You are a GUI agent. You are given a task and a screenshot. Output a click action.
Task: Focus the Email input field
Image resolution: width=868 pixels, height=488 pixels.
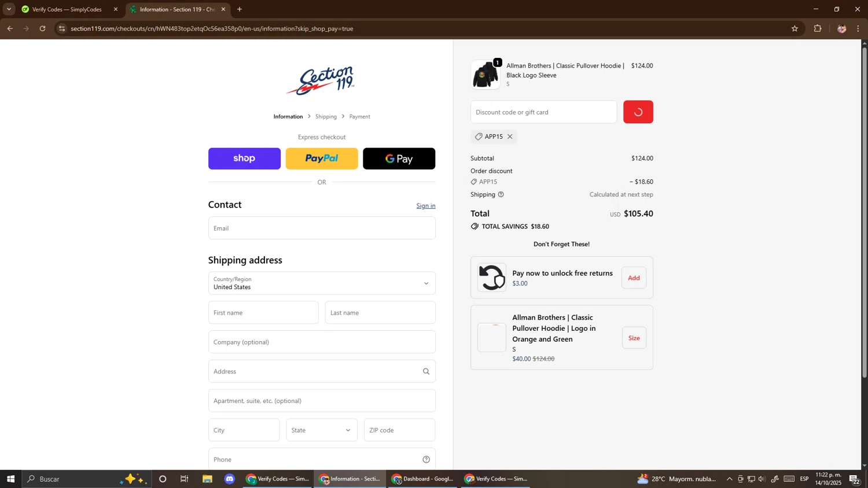pos(322,228)
